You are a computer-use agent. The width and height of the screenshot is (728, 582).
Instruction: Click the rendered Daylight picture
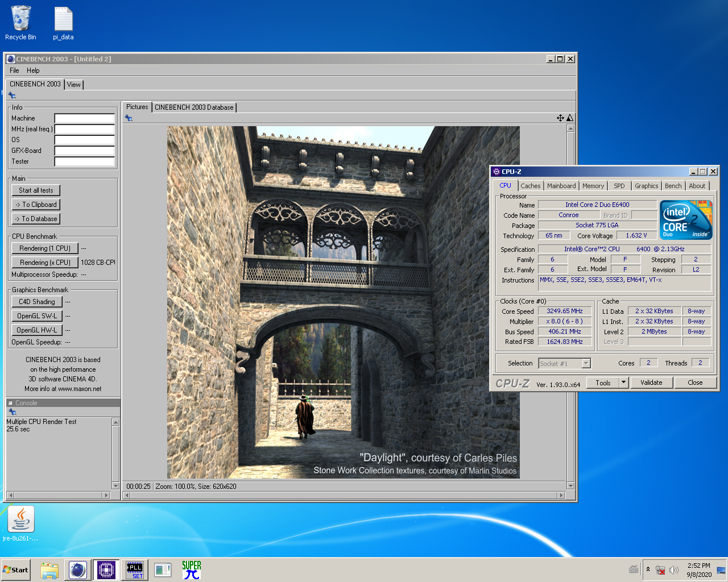click(x=344, y=302)
